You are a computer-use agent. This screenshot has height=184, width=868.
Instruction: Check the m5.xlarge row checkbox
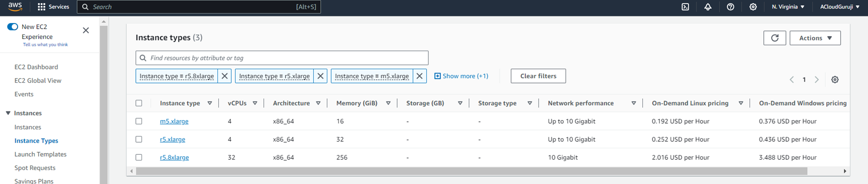click(139, 121)
